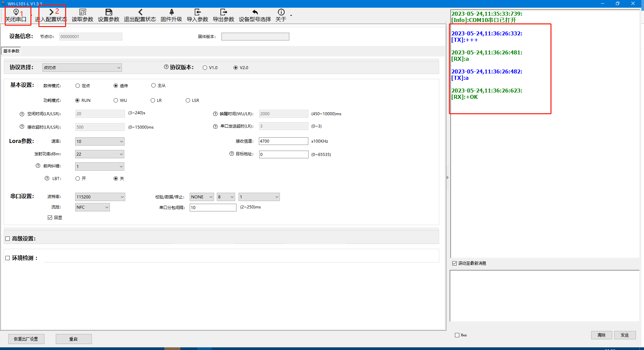The image size is (644, 350).
Task: Open the 关于 about info icon
Action: [281, 12]
